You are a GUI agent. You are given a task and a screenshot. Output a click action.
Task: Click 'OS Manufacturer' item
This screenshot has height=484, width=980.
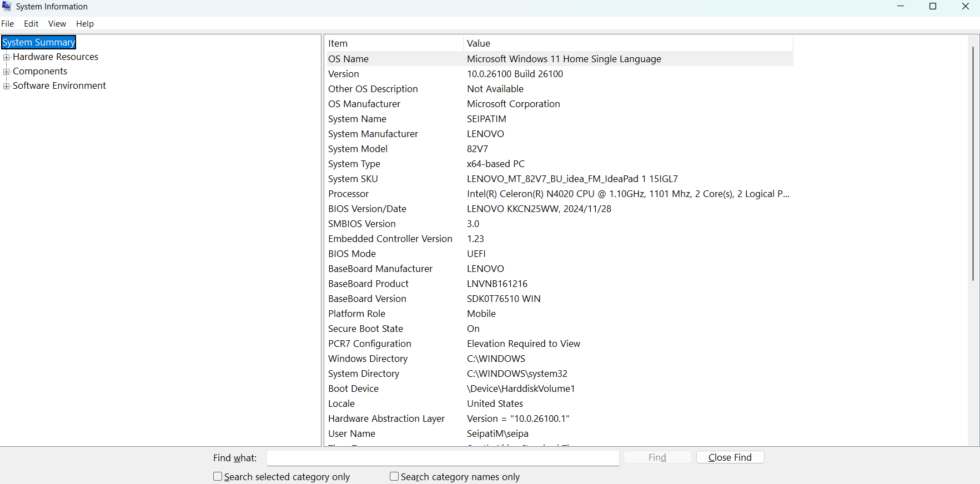point(364,104)
